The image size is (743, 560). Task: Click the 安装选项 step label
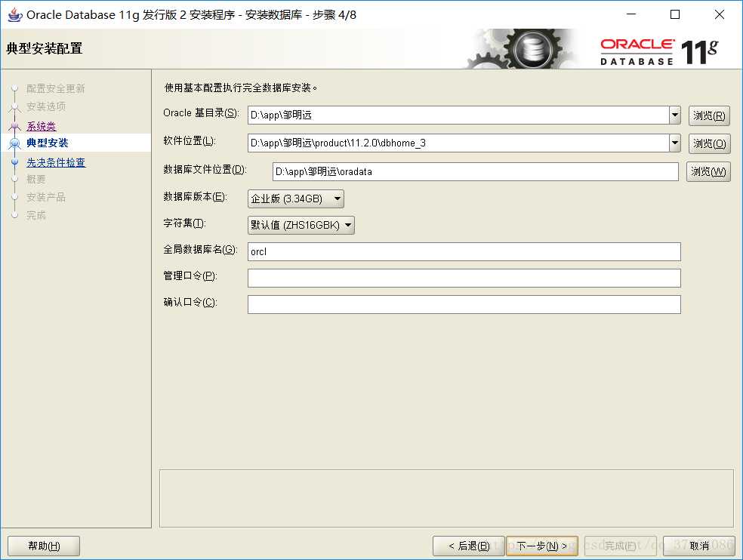(x=46, y=106)
